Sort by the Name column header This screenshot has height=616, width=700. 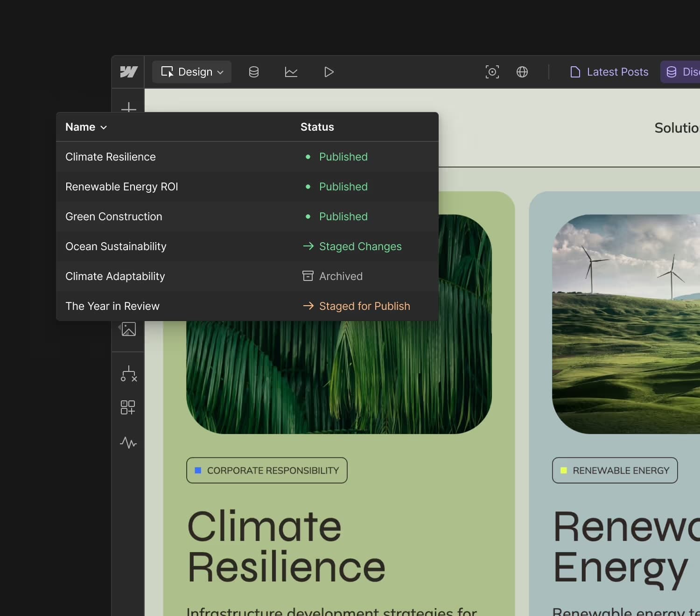pyautogui.click(x=86, y=127)
